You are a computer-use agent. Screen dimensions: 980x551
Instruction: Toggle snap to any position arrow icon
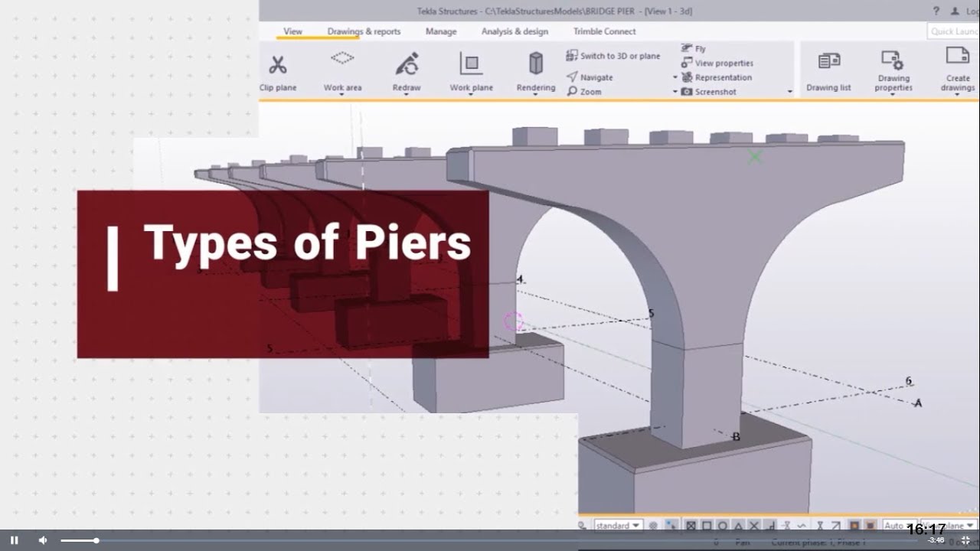pyautogui.click(x=836, y=526)
